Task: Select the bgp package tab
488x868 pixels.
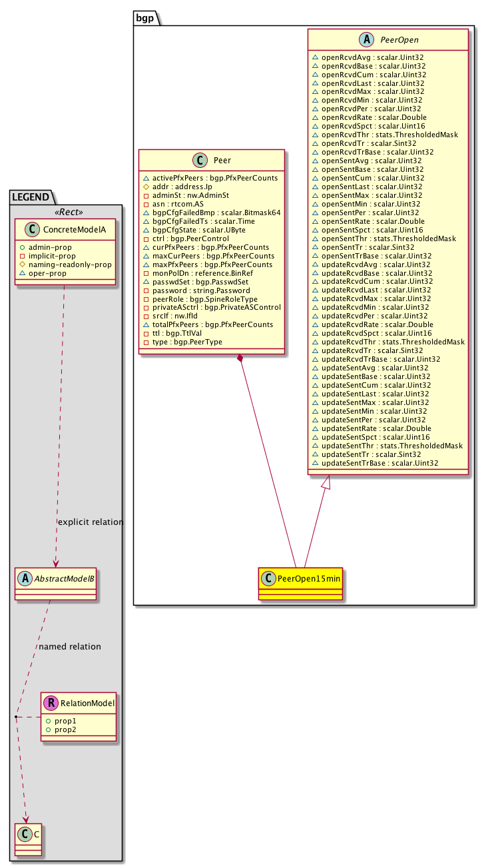Action: 144,17
